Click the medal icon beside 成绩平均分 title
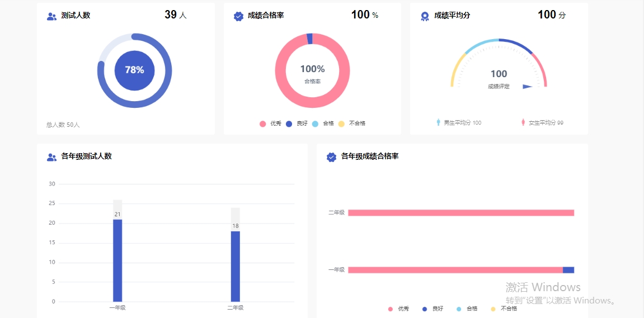 click(425, 16)
